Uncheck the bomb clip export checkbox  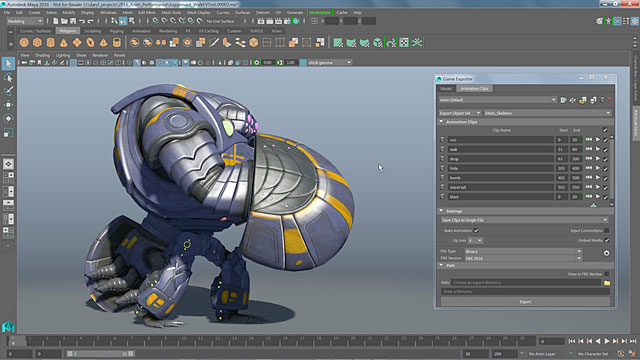[605, 178]
